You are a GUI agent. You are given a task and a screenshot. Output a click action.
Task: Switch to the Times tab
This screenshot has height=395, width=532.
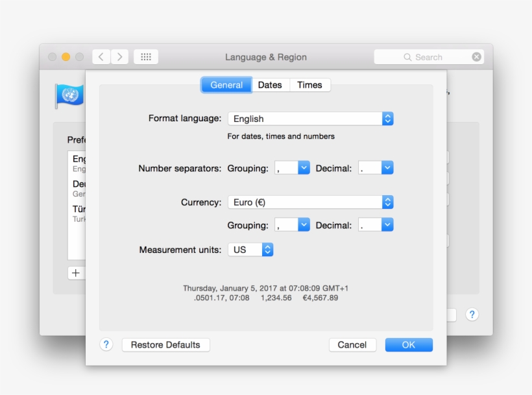click(309, 85)
